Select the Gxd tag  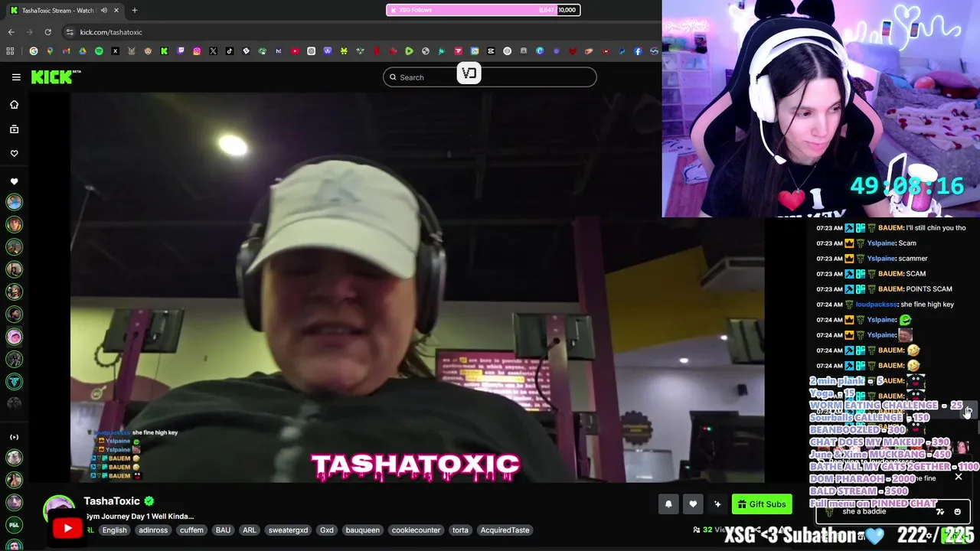[x=327, y=530]
